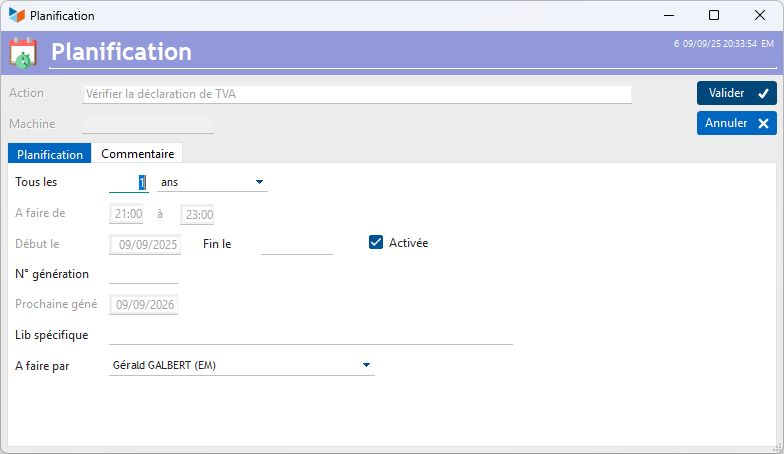Screen dimensions: 784x454
Task: Open the 'A faire par' user dropdown
Action: [x=366, y=365]
